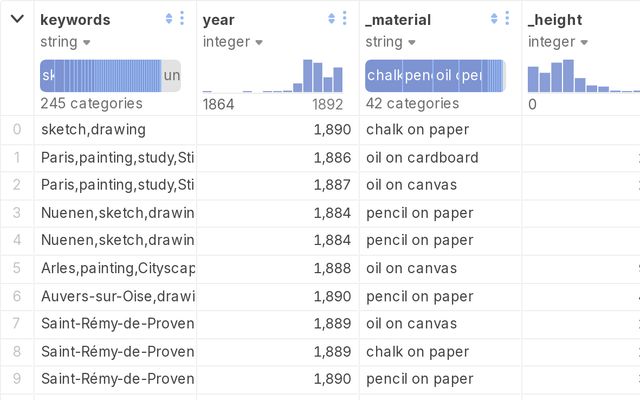This screenshot has height=400, width=640.
Task: Select row 0 index cell
Action: pyautogui.click(x=17, y=129)
